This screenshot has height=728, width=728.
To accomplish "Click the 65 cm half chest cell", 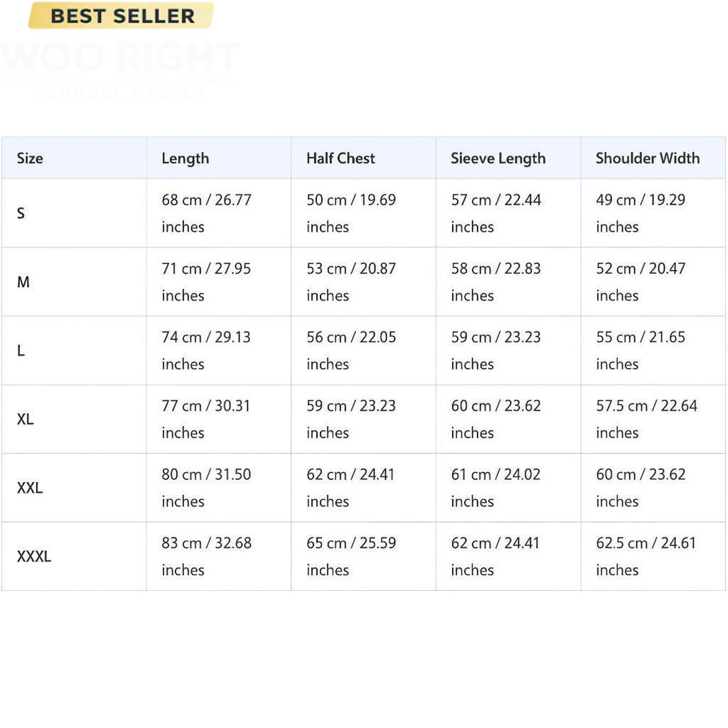I will [x=363, y=556].
